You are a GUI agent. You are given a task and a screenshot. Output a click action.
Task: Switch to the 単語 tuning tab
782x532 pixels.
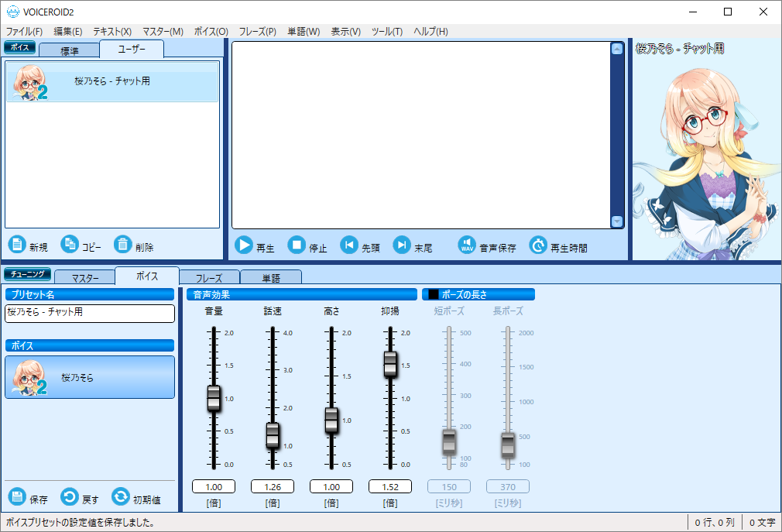(271, 277)
